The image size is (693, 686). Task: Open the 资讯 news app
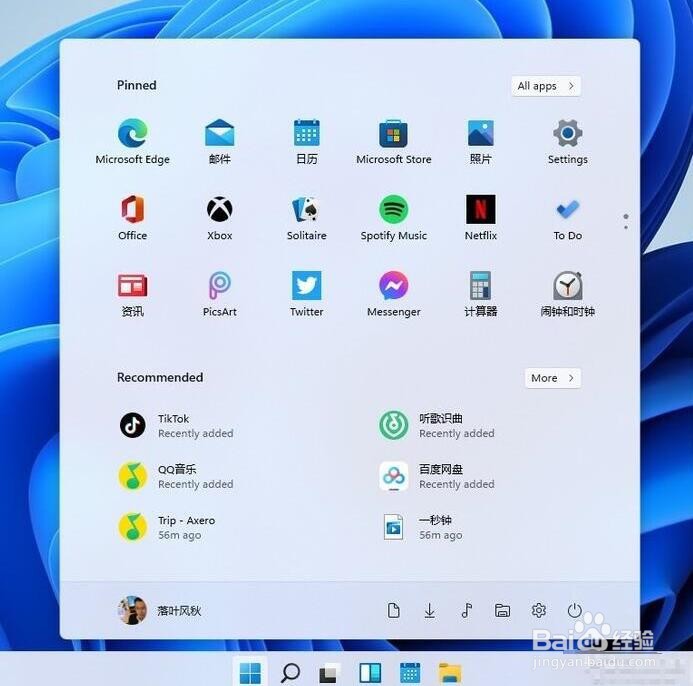132,294
